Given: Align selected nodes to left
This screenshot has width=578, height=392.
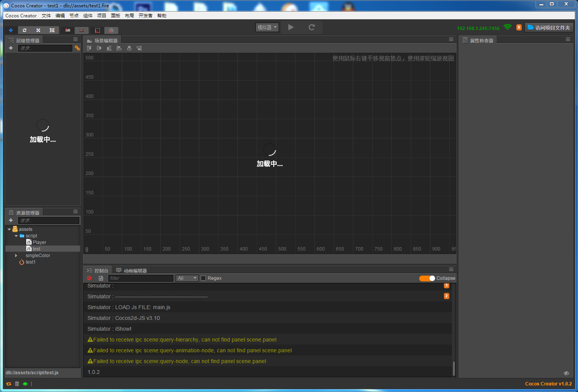Looking at the screenshot, I should point(119,48).
